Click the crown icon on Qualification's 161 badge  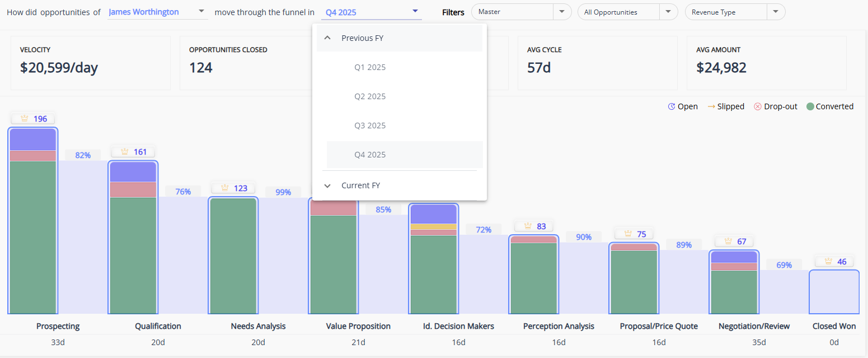pyautogui.click(x=124, y=152)
